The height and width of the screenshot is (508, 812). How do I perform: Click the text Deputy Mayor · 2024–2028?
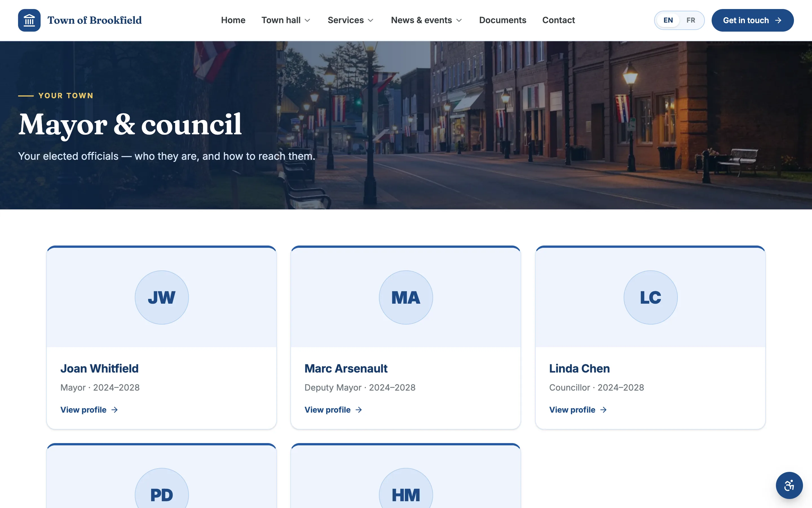pos(360,387)
